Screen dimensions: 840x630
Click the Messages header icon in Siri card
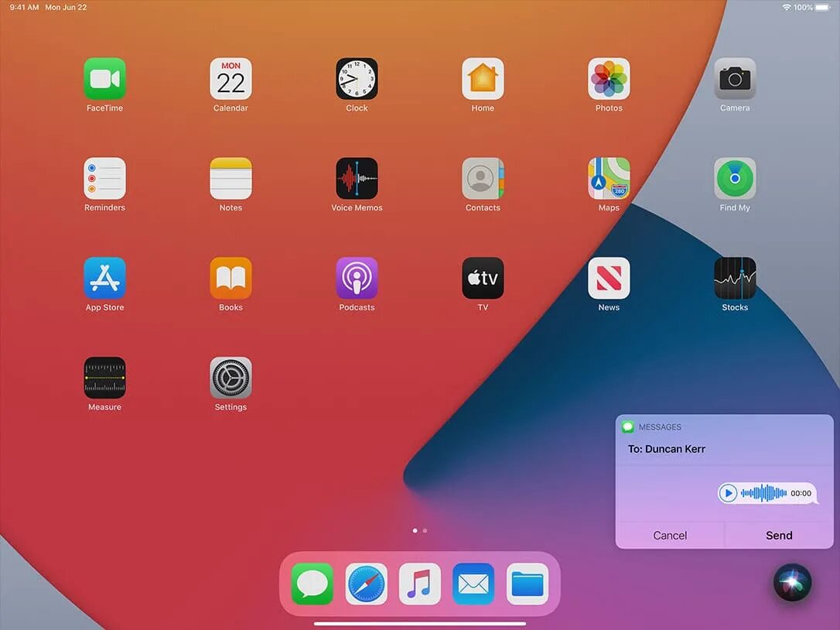click(x=628, y=426)
